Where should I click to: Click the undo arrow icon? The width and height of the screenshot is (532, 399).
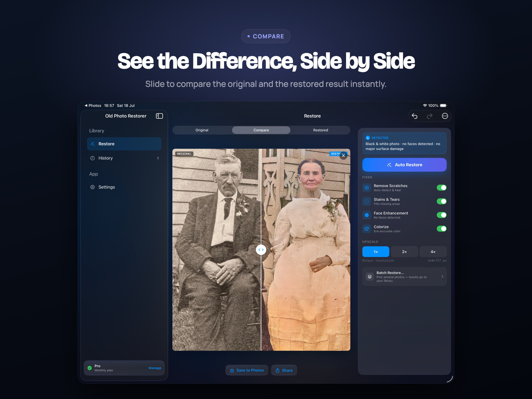pyautogui.click(x=414, y=116)
